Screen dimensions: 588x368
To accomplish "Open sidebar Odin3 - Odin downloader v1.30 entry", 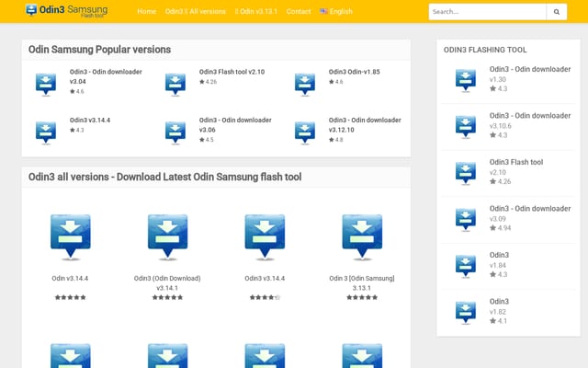I will [530, 69].
